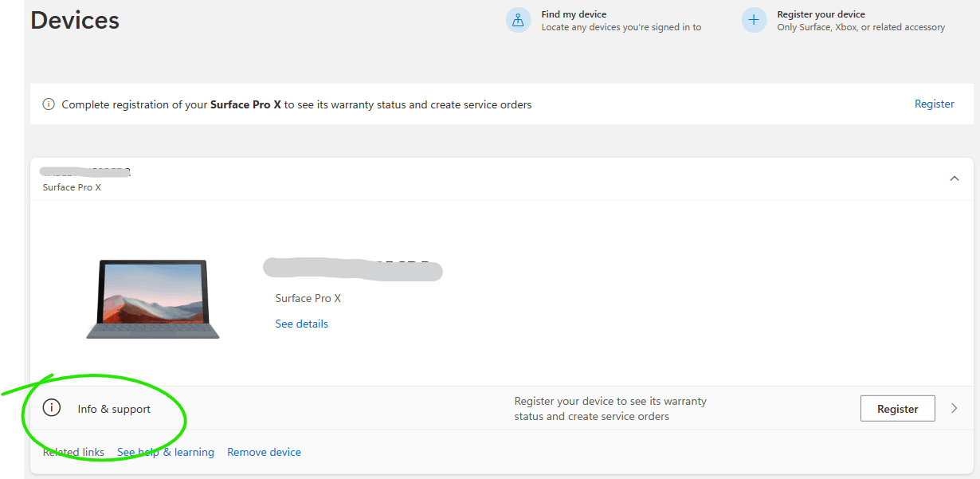This screenshot has width=980, height=479.
Task: Click the Remove device link
Action: tap(265, 452)
